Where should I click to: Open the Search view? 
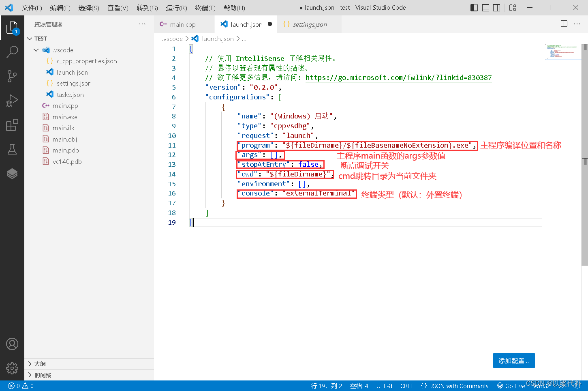12,52
